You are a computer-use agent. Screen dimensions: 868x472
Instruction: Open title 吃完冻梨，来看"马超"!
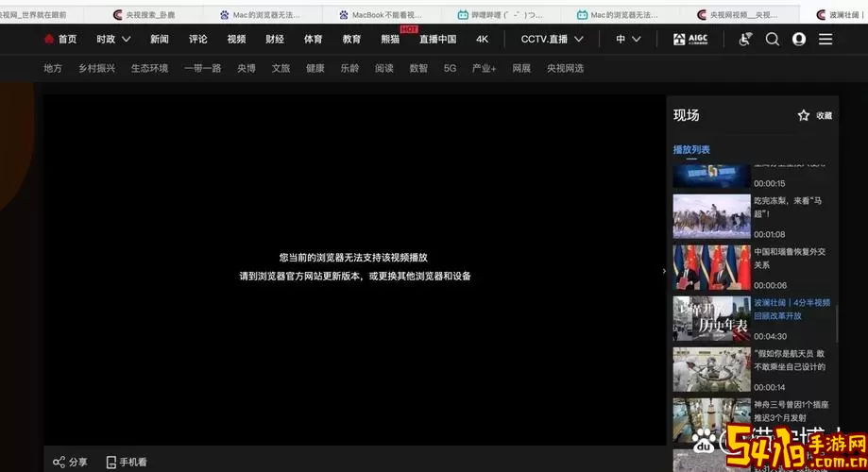[788, 207]
